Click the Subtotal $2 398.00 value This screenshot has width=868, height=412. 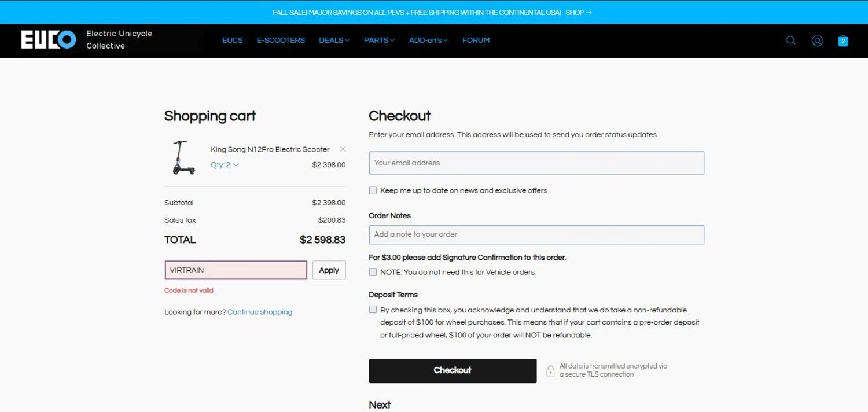click(x=329, y=203)
